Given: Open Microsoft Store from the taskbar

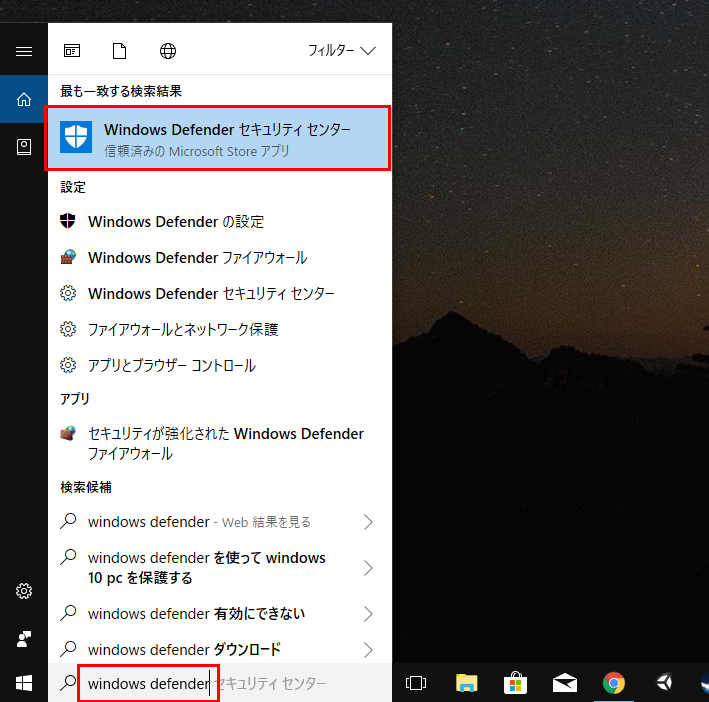Looking at the screenshot, I should click(x=515, y=683).
